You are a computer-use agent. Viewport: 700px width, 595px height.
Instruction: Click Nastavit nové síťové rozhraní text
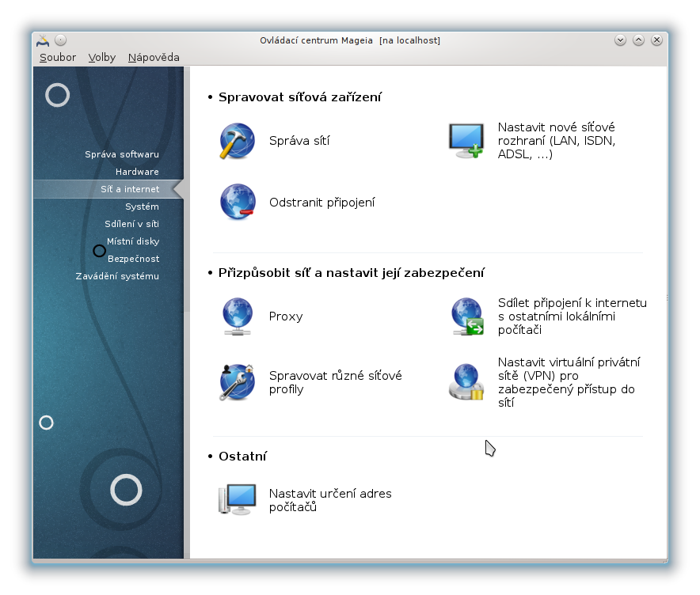coord(556,141)
